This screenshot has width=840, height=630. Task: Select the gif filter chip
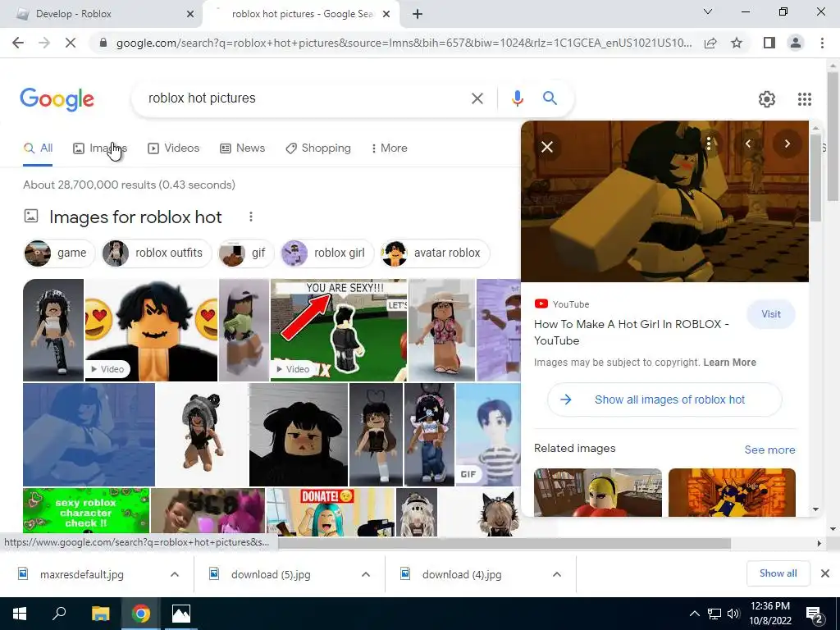point(246,253)
